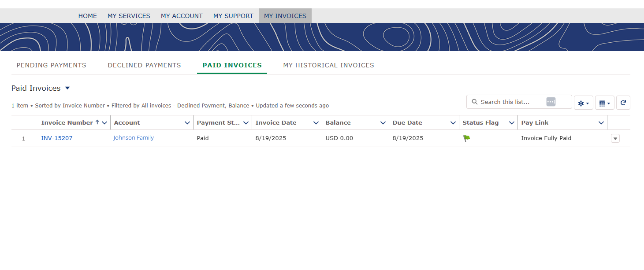
Task: Expand the Balance column menu
Action: [383, 122]
